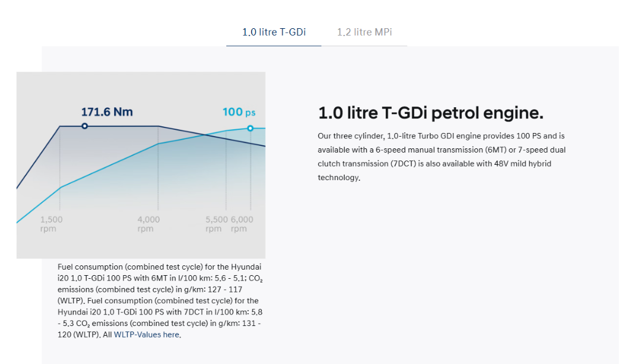Select the 1.0 litre T-GDi tab

pos(274,32)
